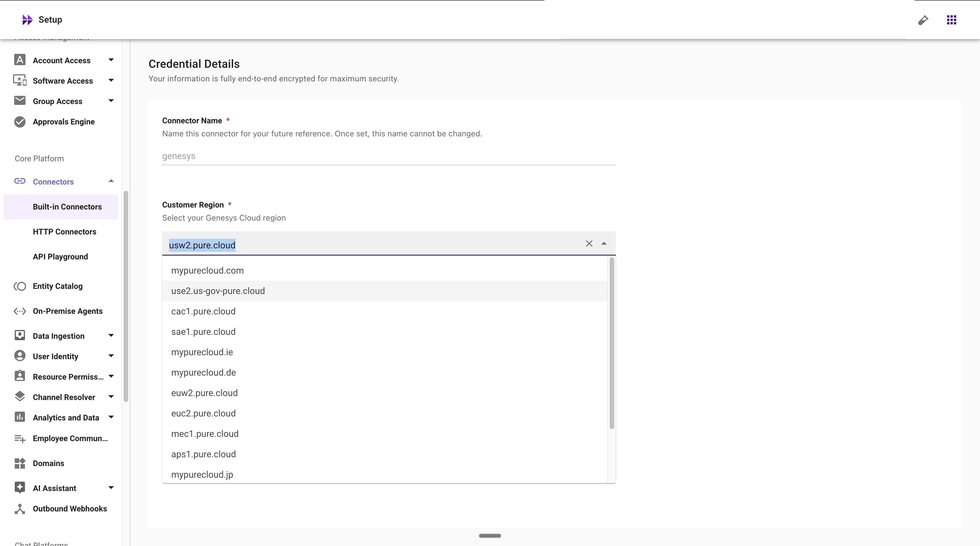The image size is (980, 546).
Task: Collapse the Connectors submenu arrow
Action: tap(111, 181)
